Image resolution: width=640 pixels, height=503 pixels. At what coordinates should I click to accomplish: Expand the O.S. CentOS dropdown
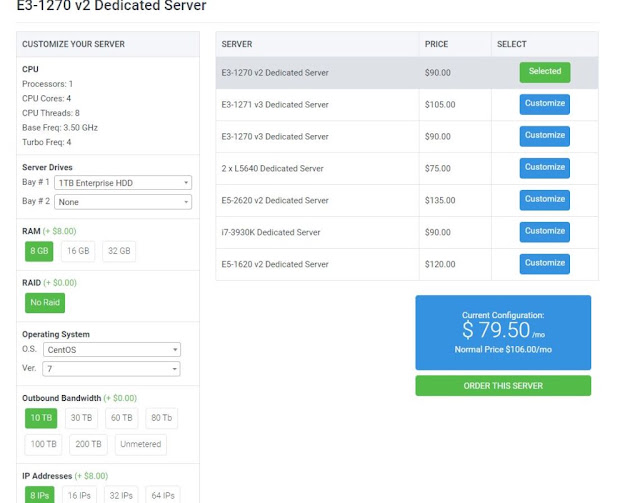(112, 350)
